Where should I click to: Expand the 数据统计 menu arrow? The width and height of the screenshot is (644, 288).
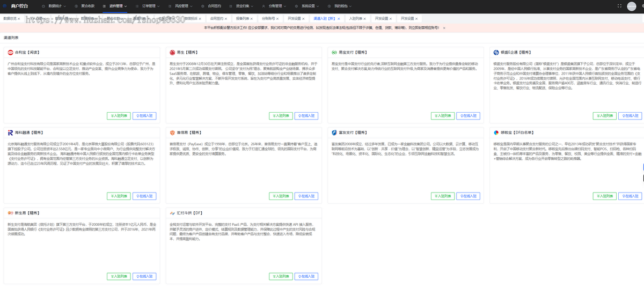click(x=64, y=6)
